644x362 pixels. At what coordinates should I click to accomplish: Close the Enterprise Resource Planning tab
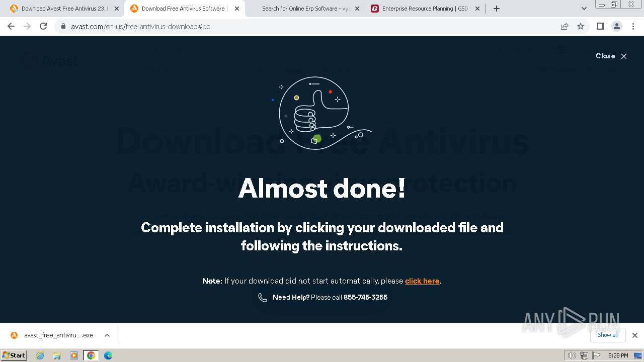tap(477, 9)
